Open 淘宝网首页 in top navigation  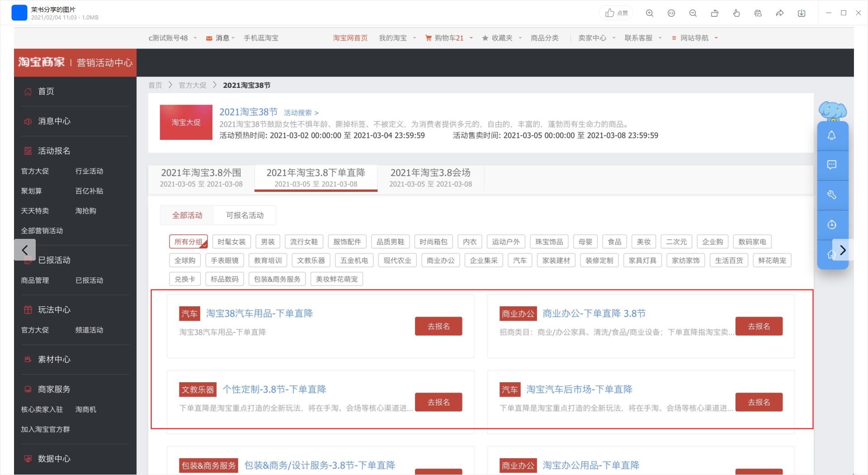pos(350,38)
